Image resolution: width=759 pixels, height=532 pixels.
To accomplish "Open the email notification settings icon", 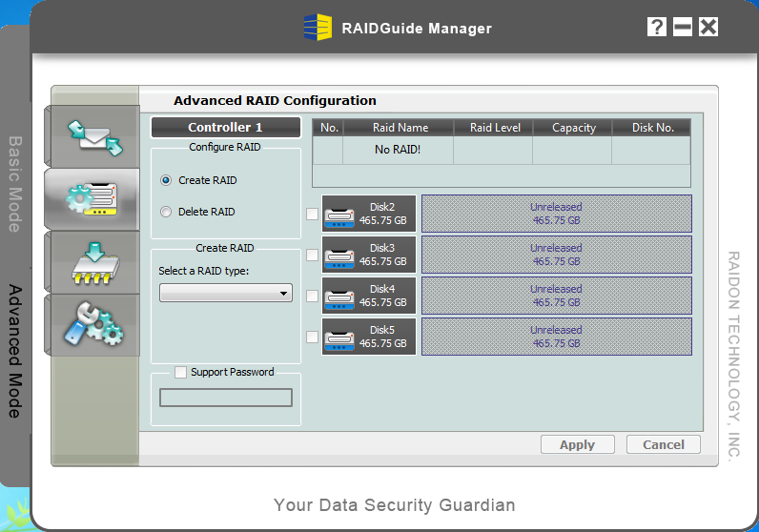I will click(x=93, y=133).
